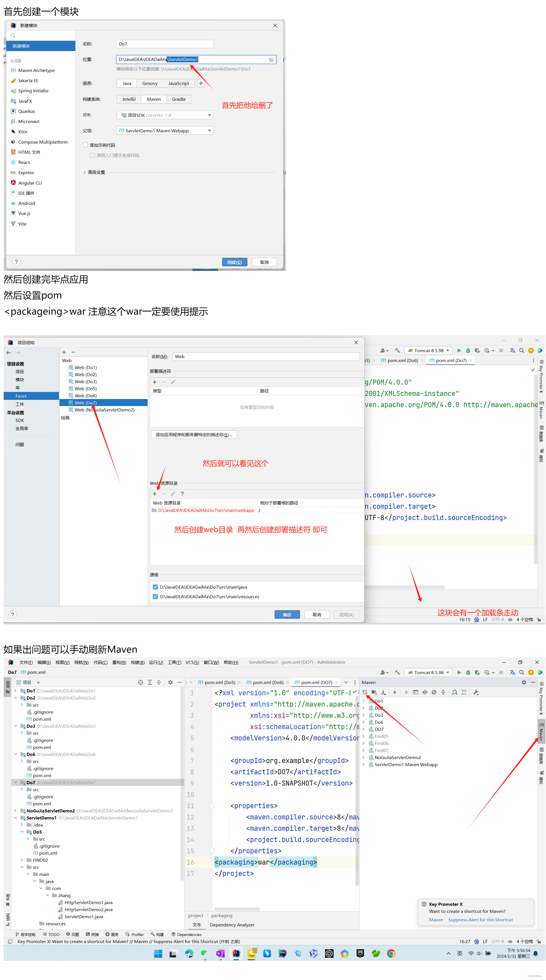Open the 工具(T) menu
The image size is (546, 980).
pyautogui.click(x=174, y=662)
